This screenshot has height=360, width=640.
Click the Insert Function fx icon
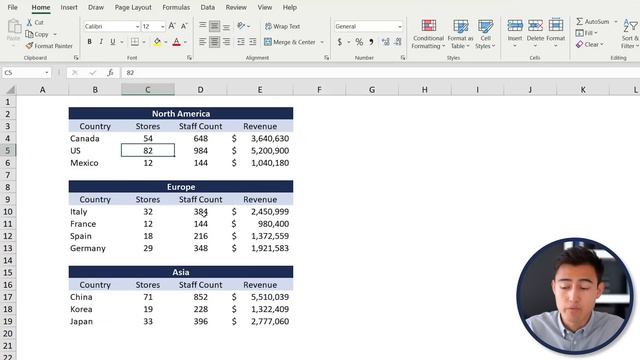click(110, 73)
